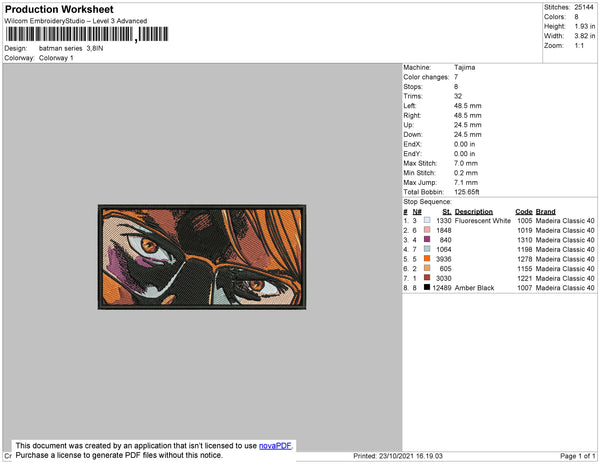The height and width of the screenshot is (464, 600).
Task: Click the barcode under the worksheet title
Action: (86, 34)
